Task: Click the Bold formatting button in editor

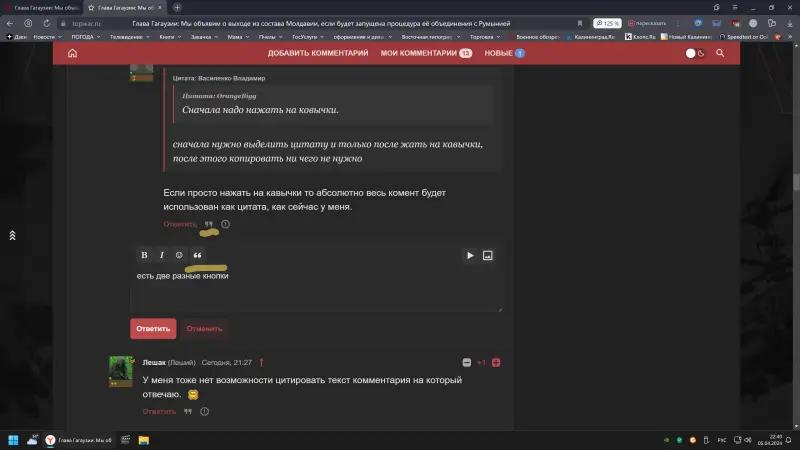Action: point(144,255)
